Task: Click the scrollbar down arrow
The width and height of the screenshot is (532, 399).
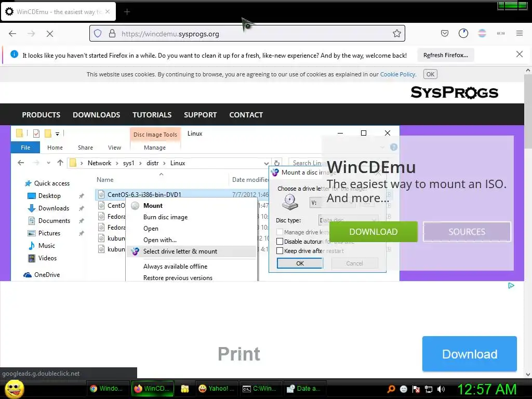Action: (528, 375)
